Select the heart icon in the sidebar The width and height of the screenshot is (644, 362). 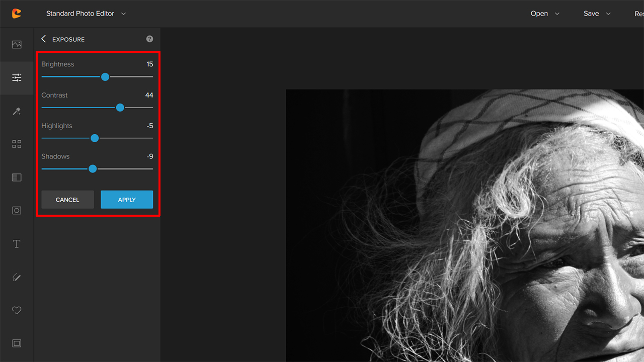click(x=17, y=310)
